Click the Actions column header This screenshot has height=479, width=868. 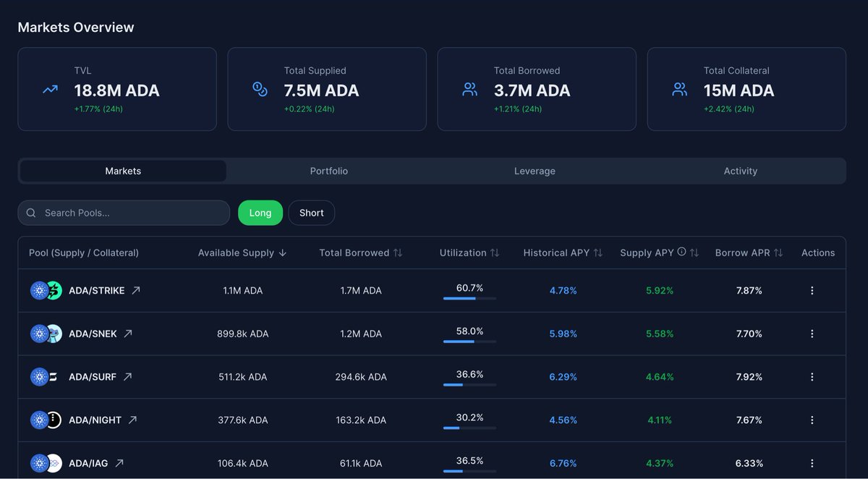tap(818, 253)
